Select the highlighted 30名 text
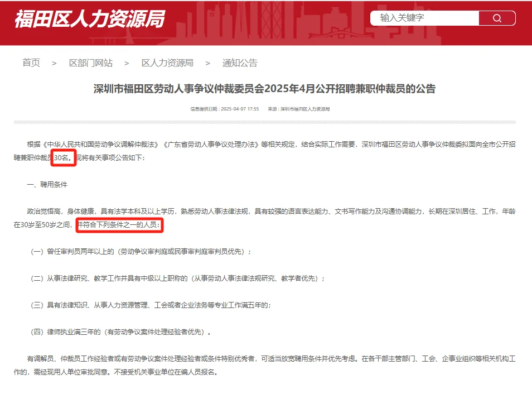 click(x=63, y=158)
